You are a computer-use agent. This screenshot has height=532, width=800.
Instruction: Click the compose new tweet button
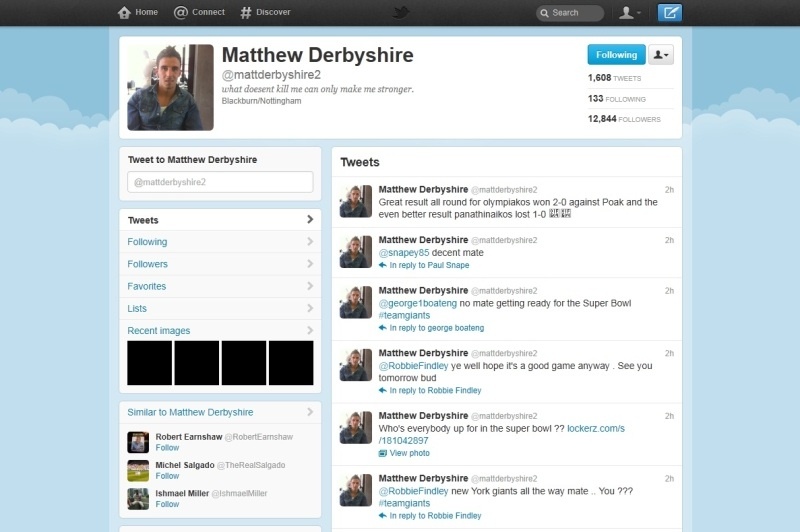tap(669, 13)
